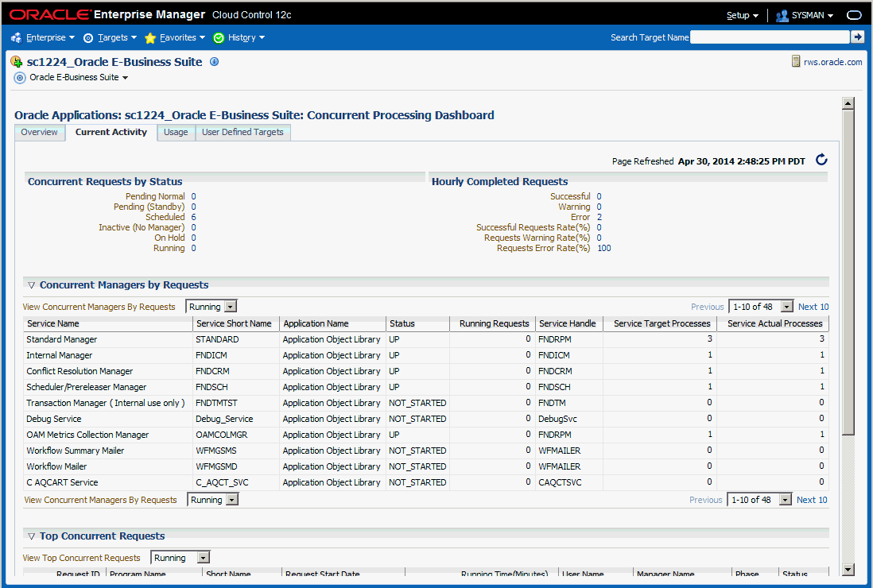
Task: Click the Page Refreshed timestamp text
Action: [742, 161]
